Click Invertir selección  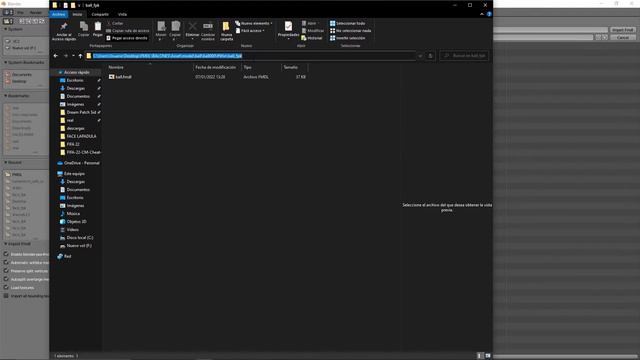pyautogui.click(x=347, y=38)
